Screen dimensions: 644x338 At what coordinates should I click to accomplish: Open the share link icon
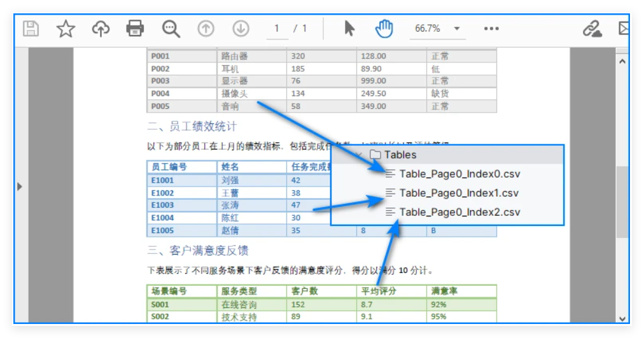coord(592,29)
